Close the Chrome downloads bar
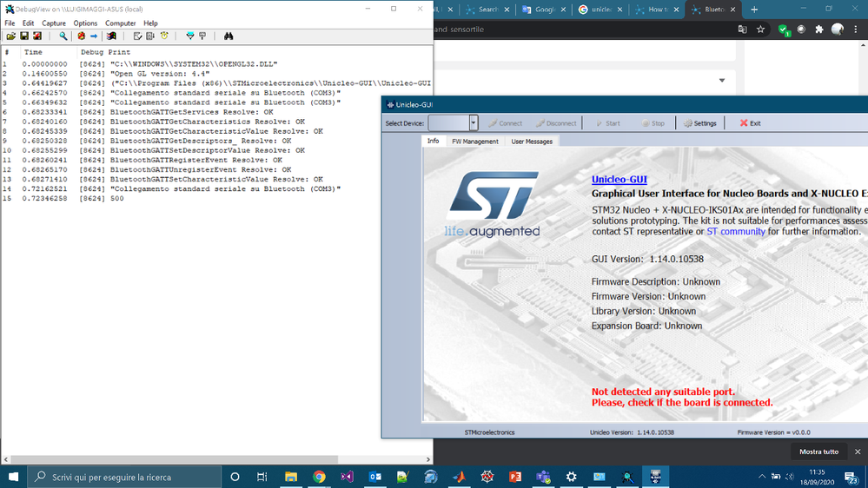868x488 pixels. click(858, 452)
